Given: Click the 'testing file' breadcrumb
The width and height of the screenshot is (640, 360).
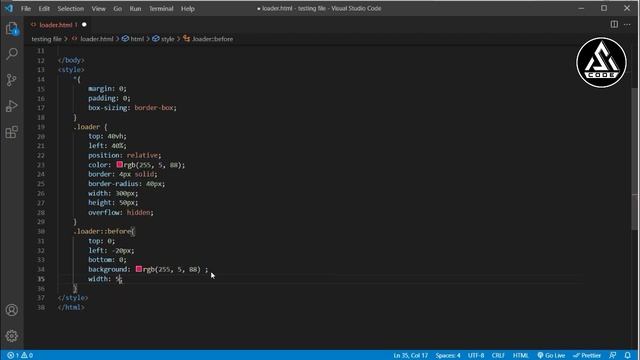Looking at the screenshot, I should [x=47, y=39].
